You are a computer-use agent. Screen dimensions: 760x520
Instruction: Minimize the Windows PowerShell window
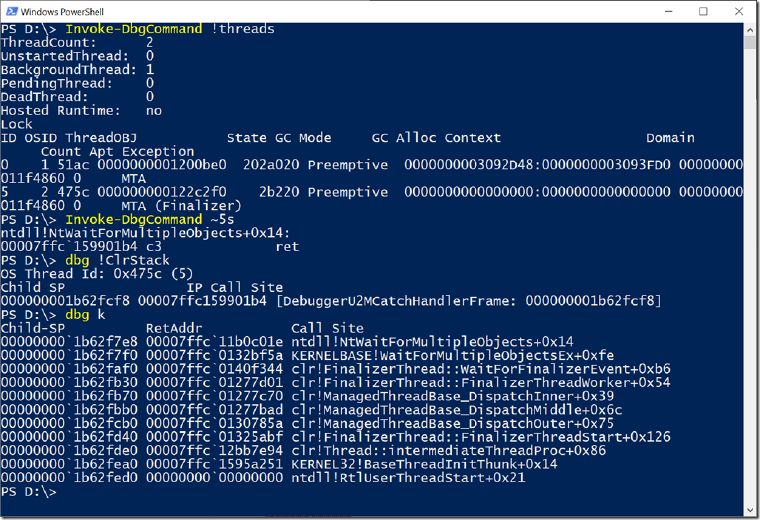pyautogui.click(x=668, y=11)
